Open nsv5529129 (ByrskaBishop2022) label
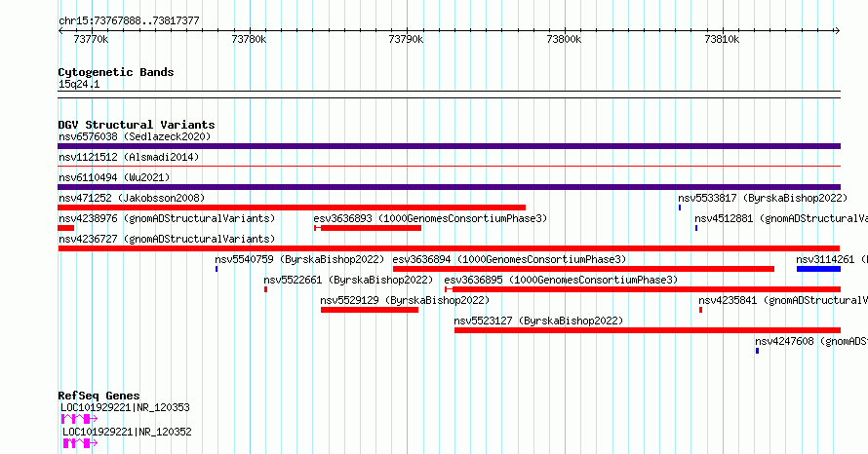 pyautogui.click(x=405, y=300)
